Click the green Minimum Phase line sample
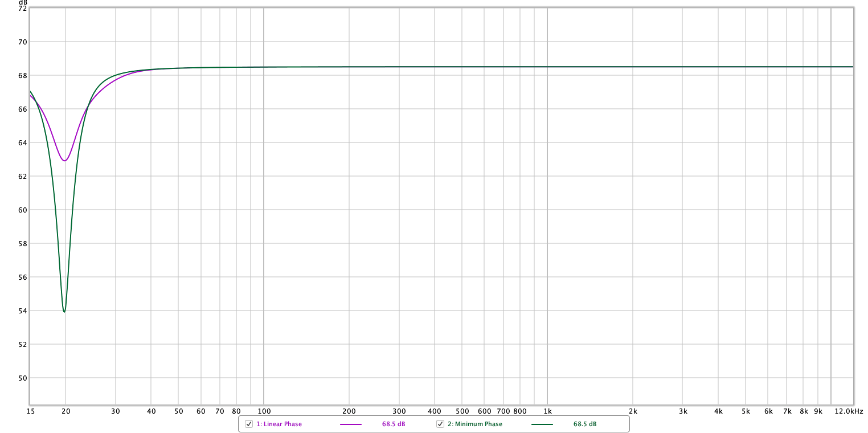Viewport: 868px width, 433px height. 542,424
